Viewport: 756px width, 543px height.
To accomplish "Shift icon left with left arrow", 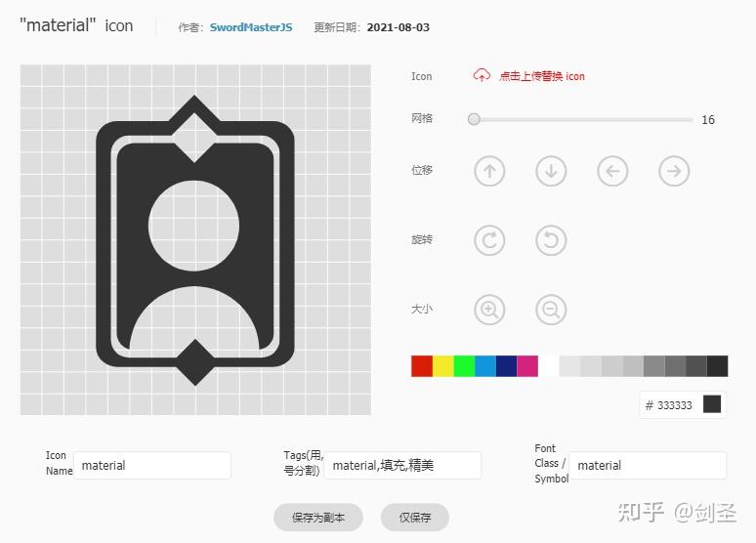I will click(612, 171).
